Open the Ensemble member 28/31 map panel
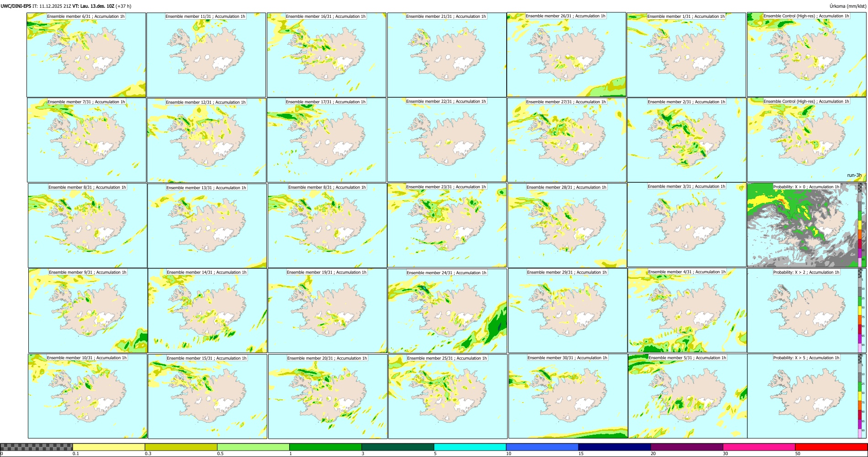This screenshot has width=868, height=457. tap(567, 226)
